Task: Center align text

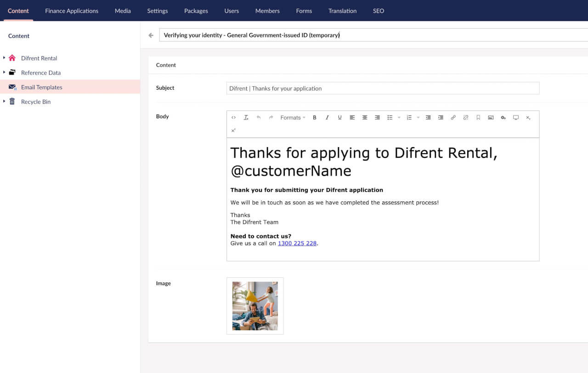Action: pyautogui.click(x=365, y=118)
